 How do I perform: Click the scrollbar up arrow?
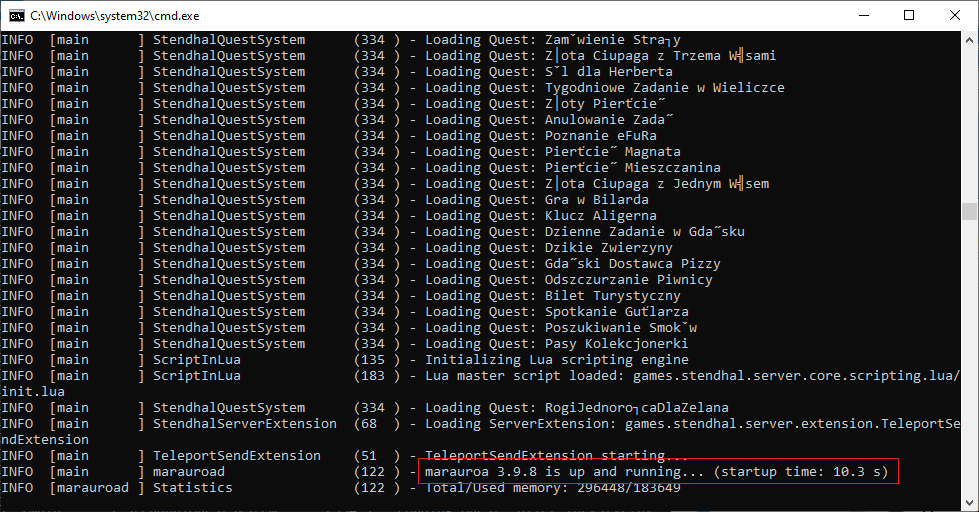[969, 40]
